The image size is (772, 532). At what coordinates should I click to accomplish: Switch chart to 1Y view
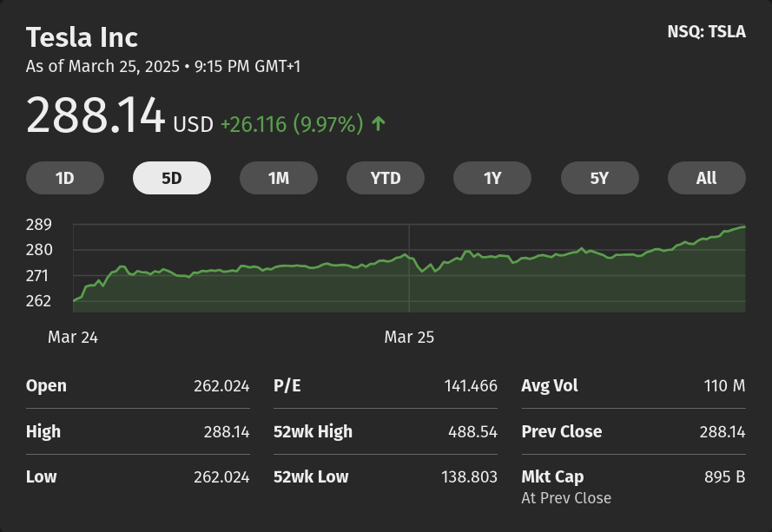coord(492,178)
